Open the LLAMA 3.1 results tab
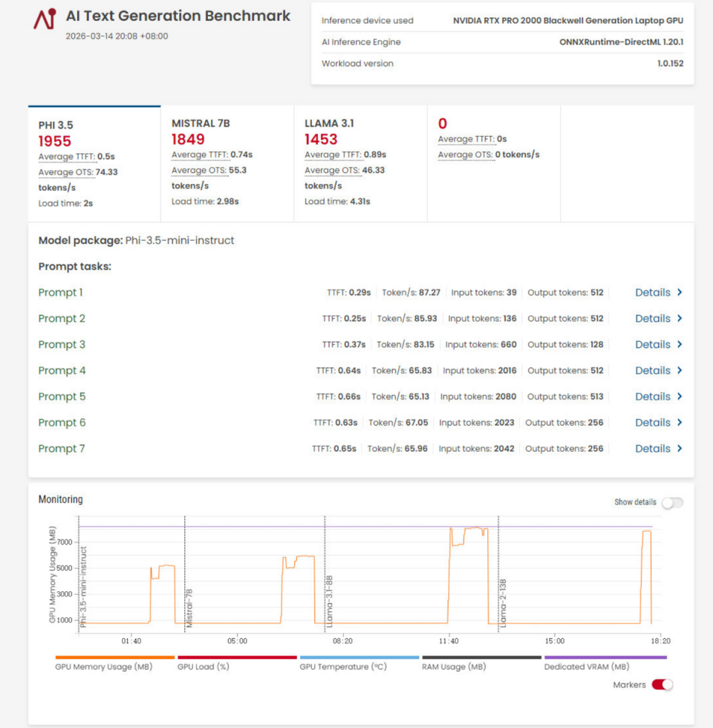Viewport: 713px width, 728px height. click(x=360, y=163)
